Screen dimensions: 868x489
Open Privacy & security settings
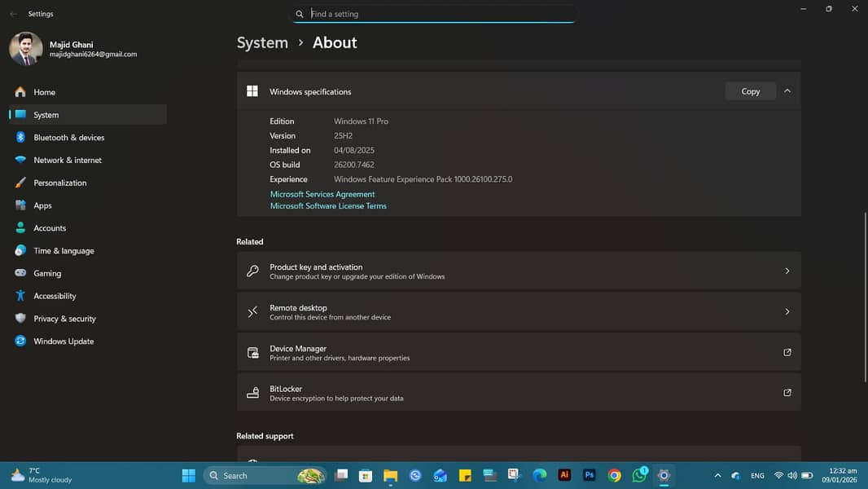[x=64, y=319]
